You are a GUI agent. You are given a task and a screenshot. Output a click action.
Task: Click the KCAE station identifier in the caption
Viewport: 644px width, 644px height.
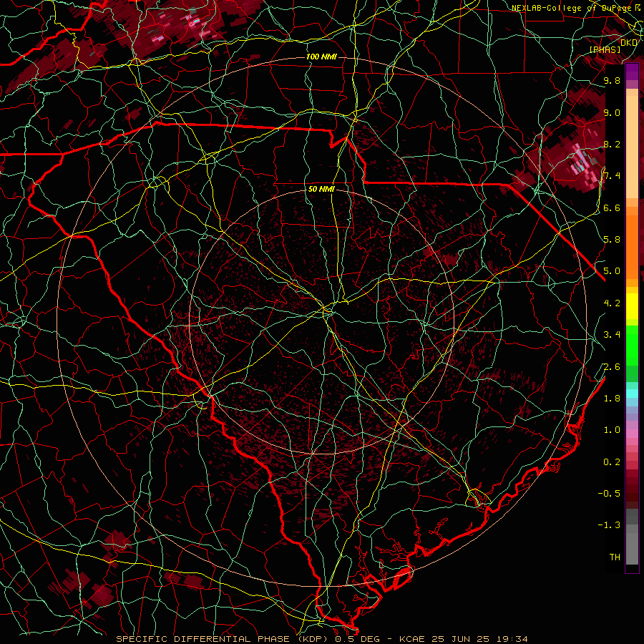click(x=411, y=639)
